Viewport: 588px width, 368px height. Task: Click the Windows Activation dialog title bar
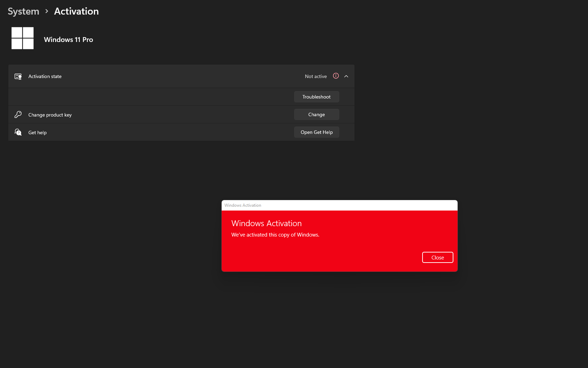[340, 205]
